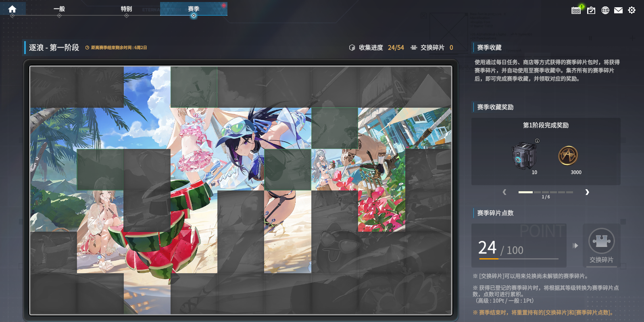
Task: Go to next stage reward page arrow
Action: pos(587,192)
